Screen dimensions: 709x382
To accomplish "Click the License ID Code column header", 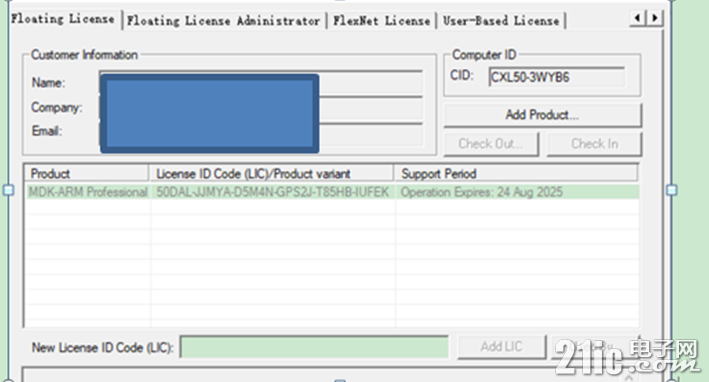I will pos(272,174).
